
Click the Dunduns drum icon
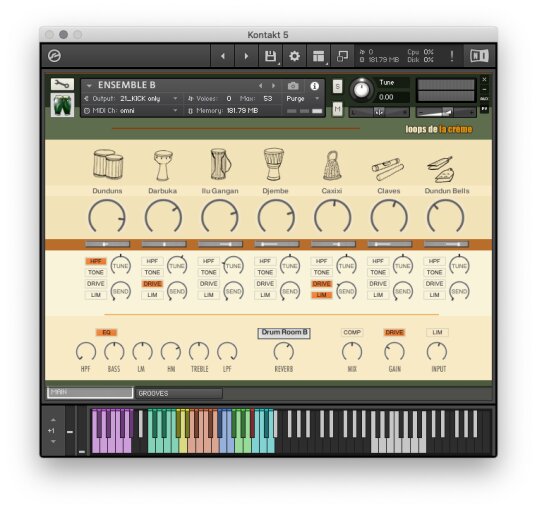pyautogui.click(x=108, y=164)
